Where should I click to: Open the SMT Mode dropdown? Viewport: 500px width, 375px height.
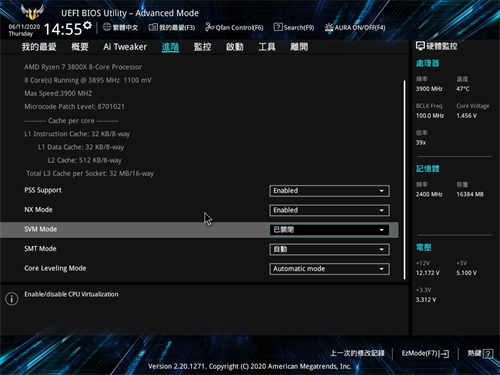[x=329, y=249]
